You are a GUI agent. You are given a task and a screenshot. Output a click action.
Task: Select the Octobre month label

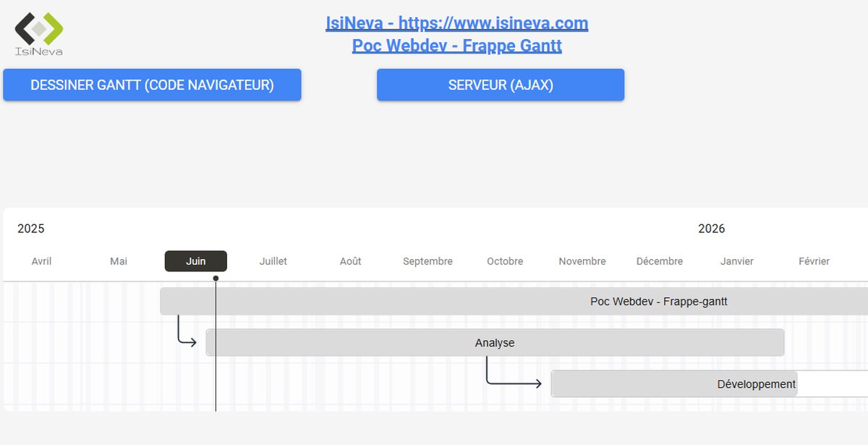[x=504, y=261]
